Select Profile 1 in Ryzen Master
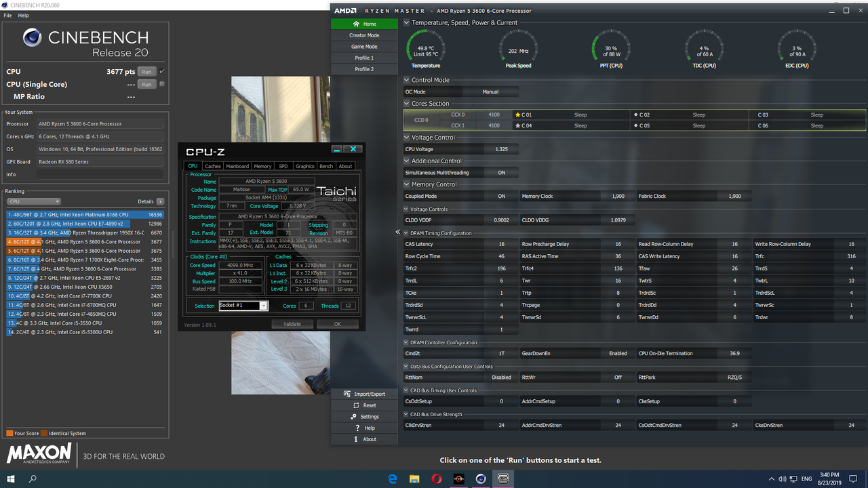The image size is (868, 488). point(364,58)
